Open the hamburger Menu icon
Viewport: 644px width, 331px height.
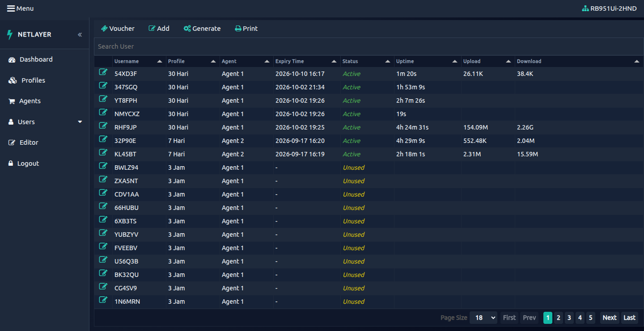11,8
